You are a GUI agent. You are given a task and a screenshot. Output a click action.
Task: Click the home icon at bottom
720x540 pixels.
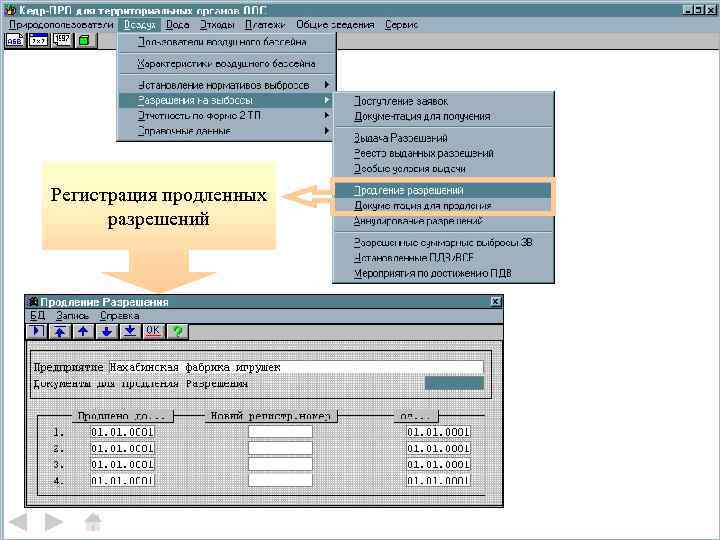click(x=93, y=522)
